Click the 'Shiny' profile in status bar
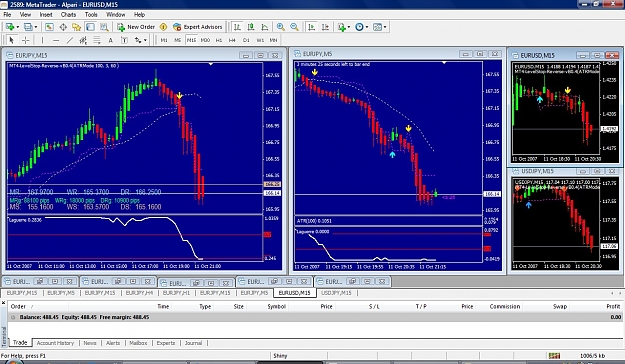The height and width of the screenshot is (364, 625). 280,356
